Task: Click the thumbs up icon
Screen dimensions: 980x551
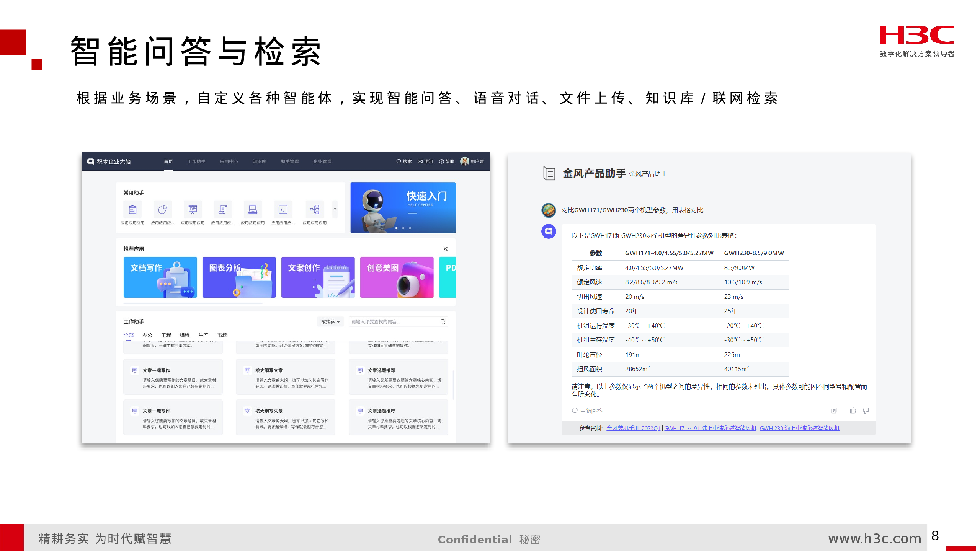Action: [x=853, y=411]
